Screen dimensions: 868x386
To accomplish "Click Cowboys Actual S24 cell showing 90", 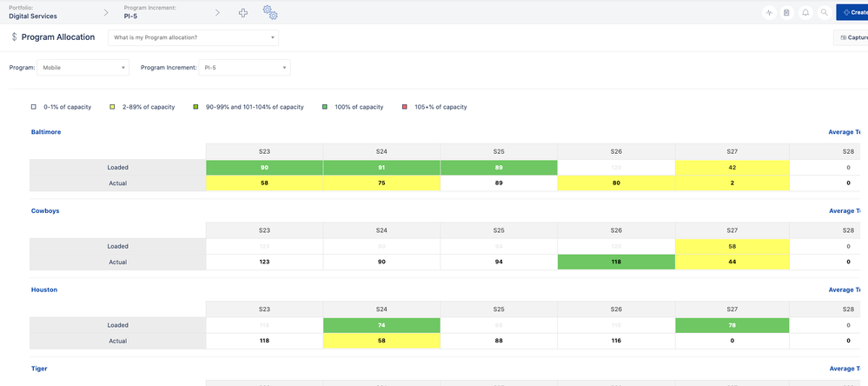I will pyautogui.click(x=382, y=262).
